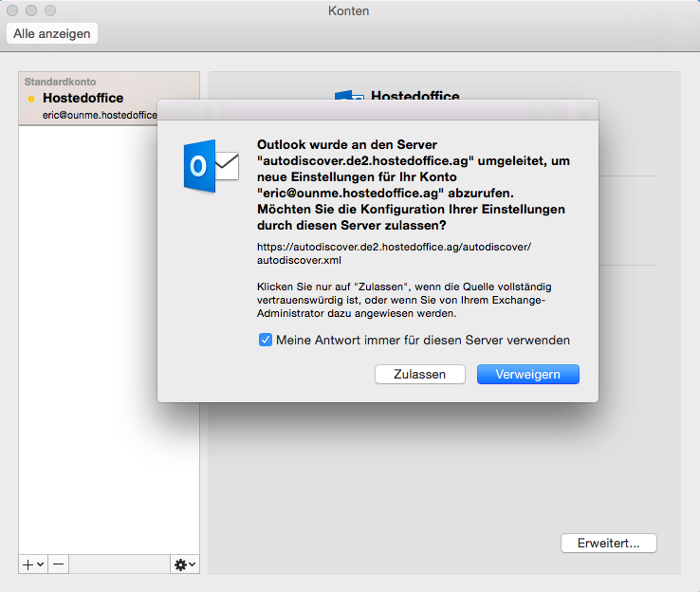Click the Konten window title
The width and height of the screenshot is (700, 592).
tap(349, 10)
